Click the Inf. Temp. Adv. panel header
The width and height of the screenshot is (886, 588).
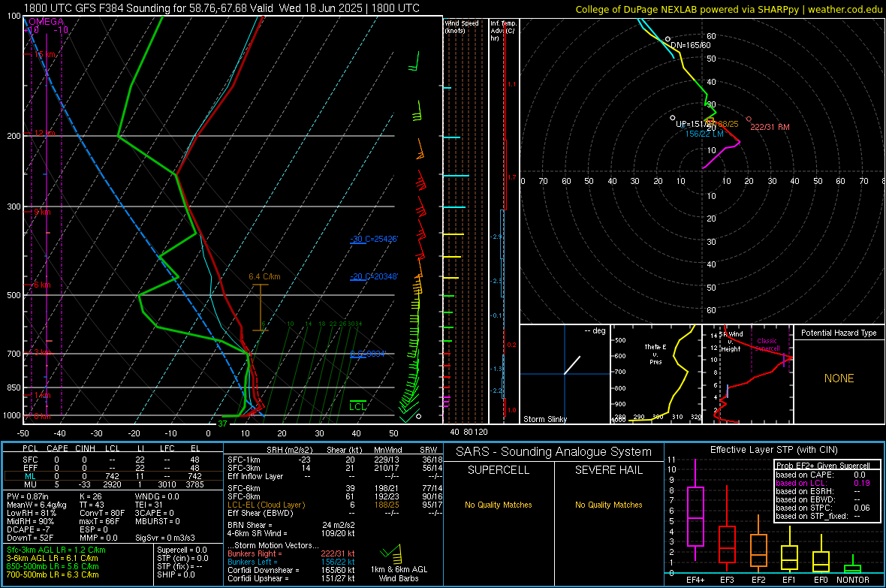pyautogui.click(x=503, y=31)
